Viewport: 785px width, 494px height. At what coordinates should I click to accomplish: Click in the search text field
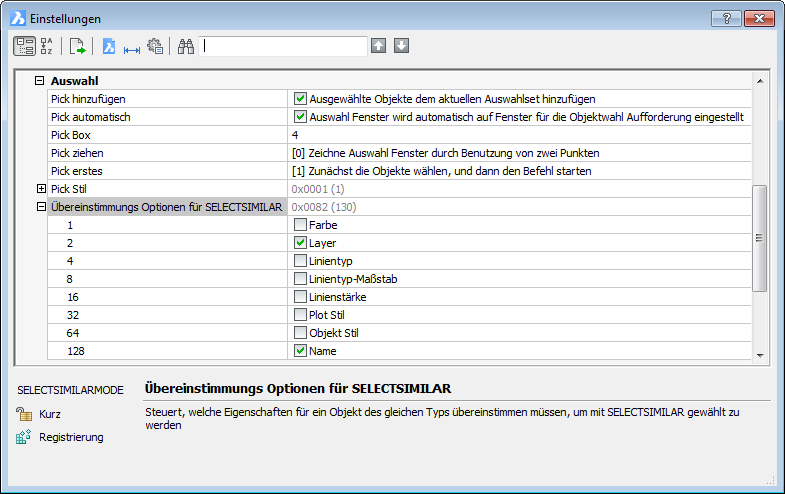click(x=284, y=46)
